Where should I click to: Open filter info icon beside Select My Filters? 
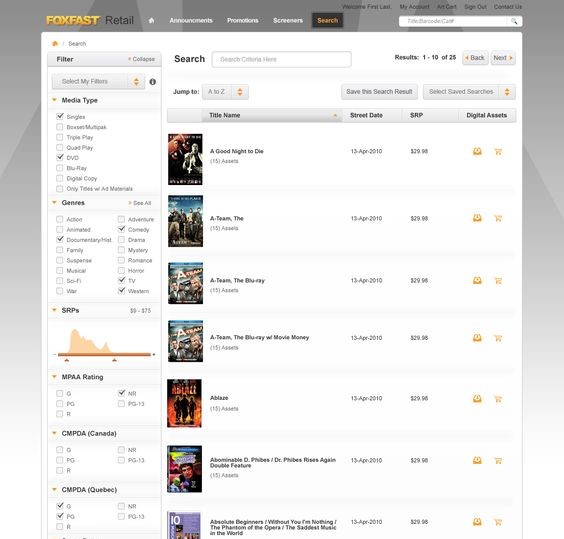coord(153,82)
